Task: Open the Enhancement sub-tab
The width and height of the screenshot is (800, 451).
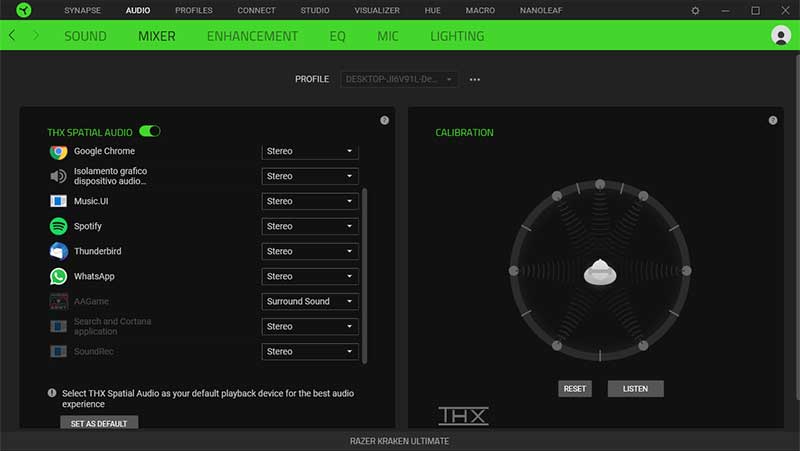Action: (x=252, y=36)
